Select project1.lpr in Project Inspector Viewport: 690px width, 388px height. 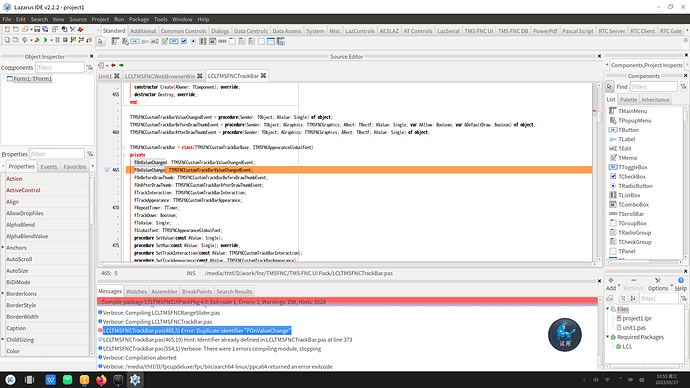(637, 318)
